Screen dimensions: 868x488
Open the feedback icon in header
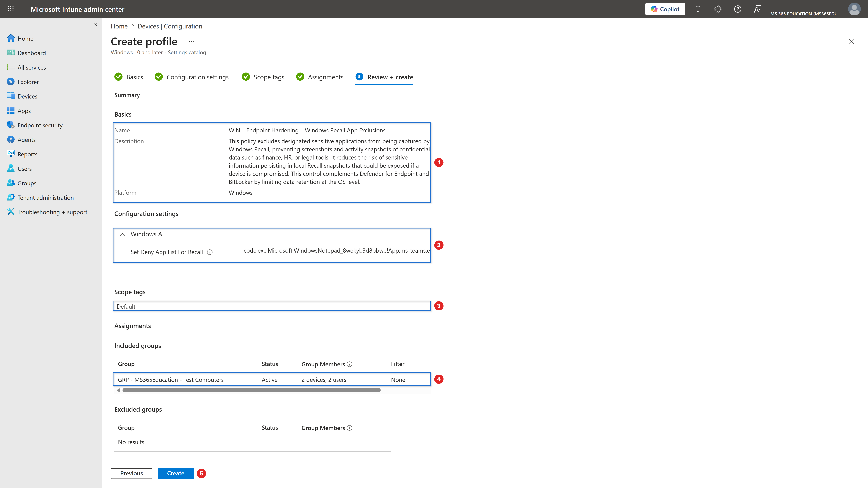(x=758, y=9)
